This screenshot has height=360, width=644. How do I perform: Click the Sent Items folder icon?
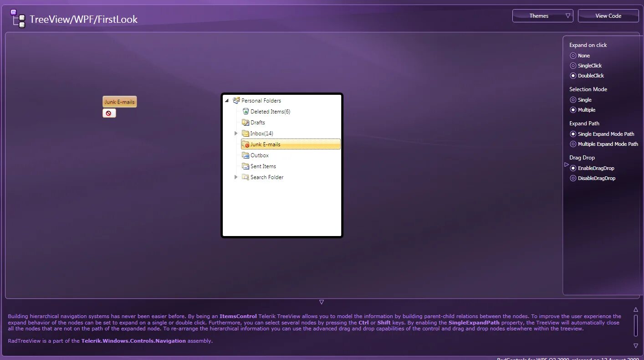(x=245, y=166)
